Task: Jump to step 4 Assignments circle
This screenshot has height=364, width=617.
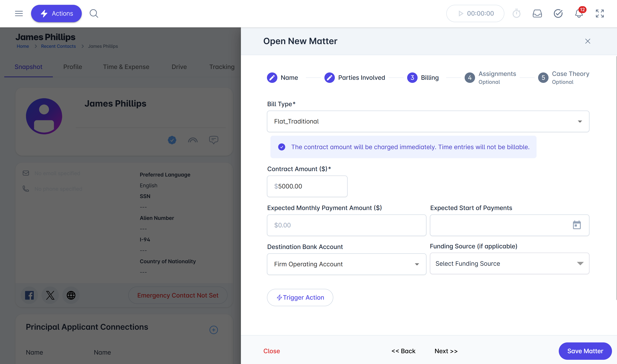Action: click(x=470, y=78)
